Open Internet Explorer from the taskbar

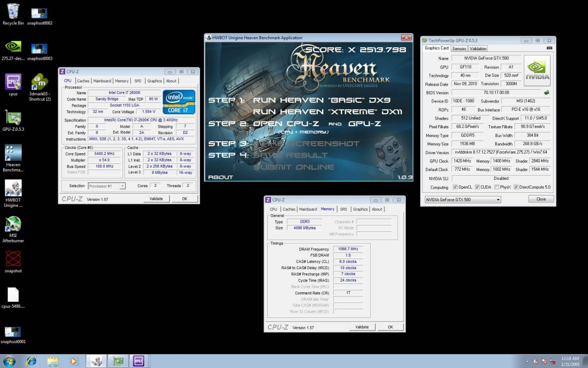(31, 361)
